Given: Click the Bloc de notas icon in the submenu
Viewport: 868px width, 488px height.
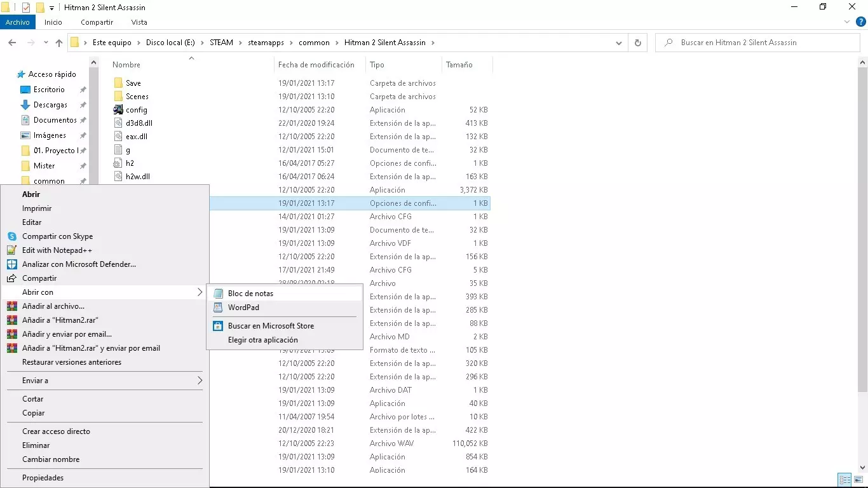Looking at the screenshot, I should tap(219, 294).
